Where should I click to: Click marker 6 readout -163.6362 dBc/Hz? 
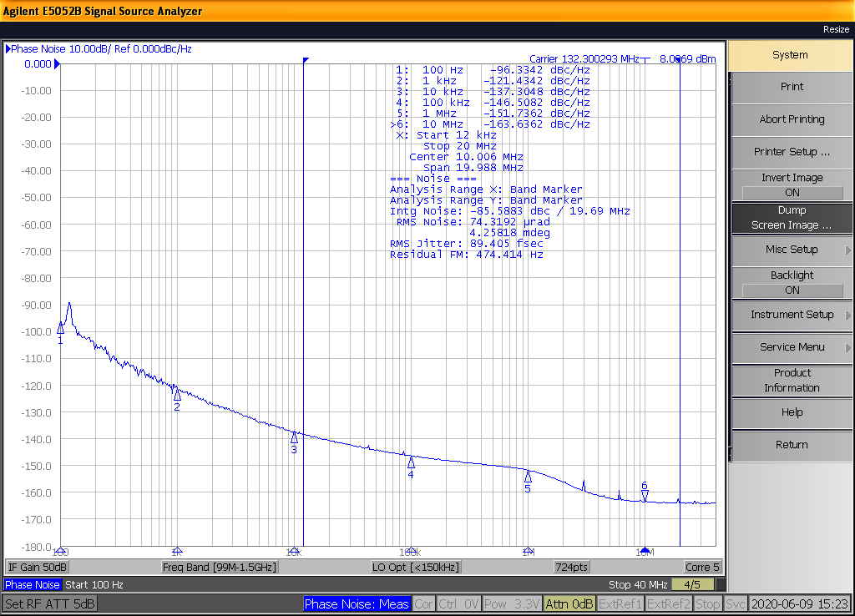[x=490, y=124]
